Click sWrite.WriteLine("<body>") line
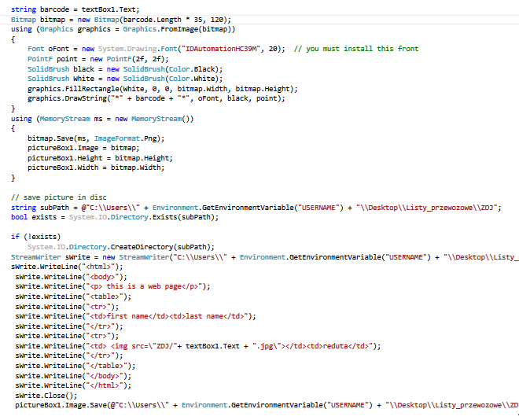Viewport: 519px width, 420px height. pos(71,277)
